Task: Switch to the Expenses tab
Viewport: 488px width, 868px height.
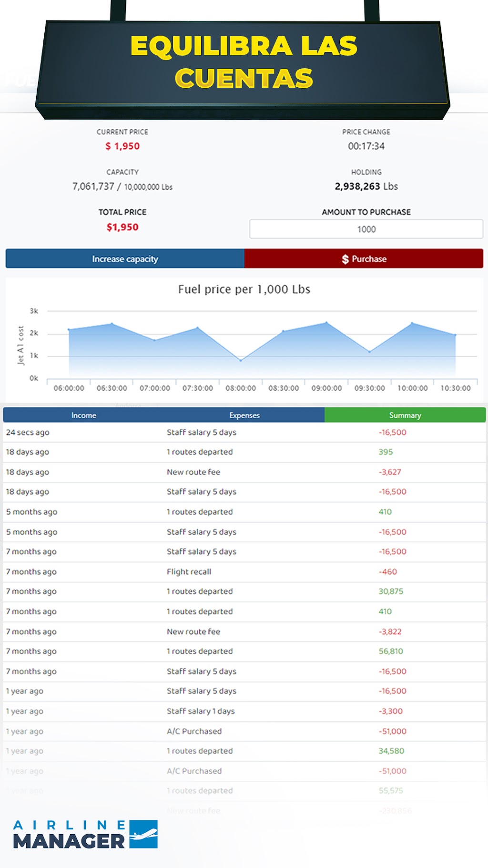Action: [244, 415]
